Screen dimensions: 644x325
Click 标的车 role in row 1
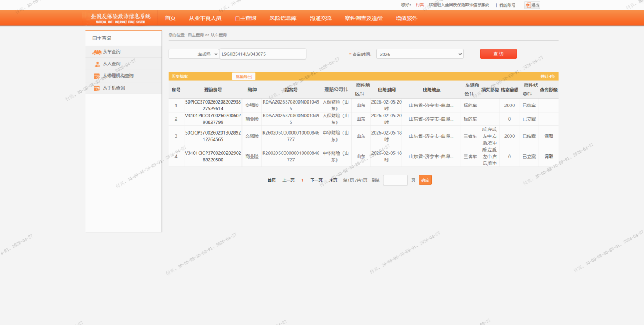(x=470, y=105)
